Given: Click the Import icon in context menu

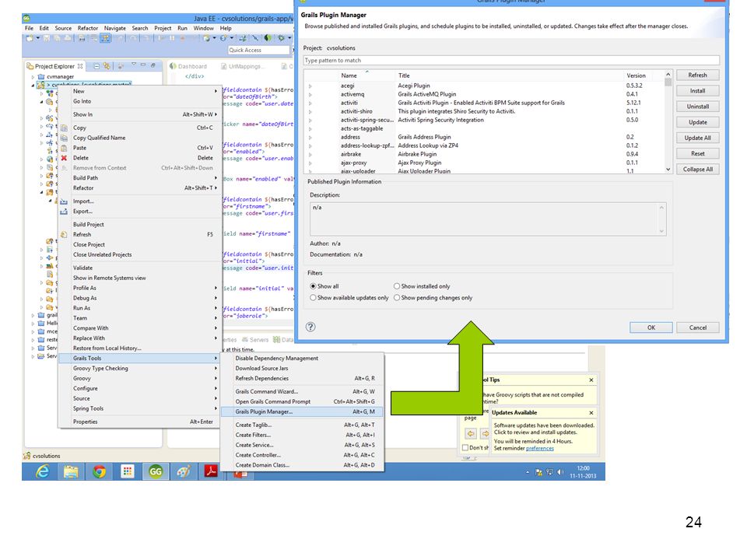Looking at the screenshot, I should point(64,201).
